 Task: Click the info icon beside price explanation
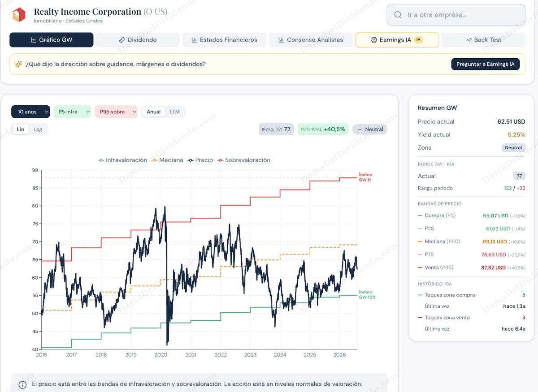[22, 384]
